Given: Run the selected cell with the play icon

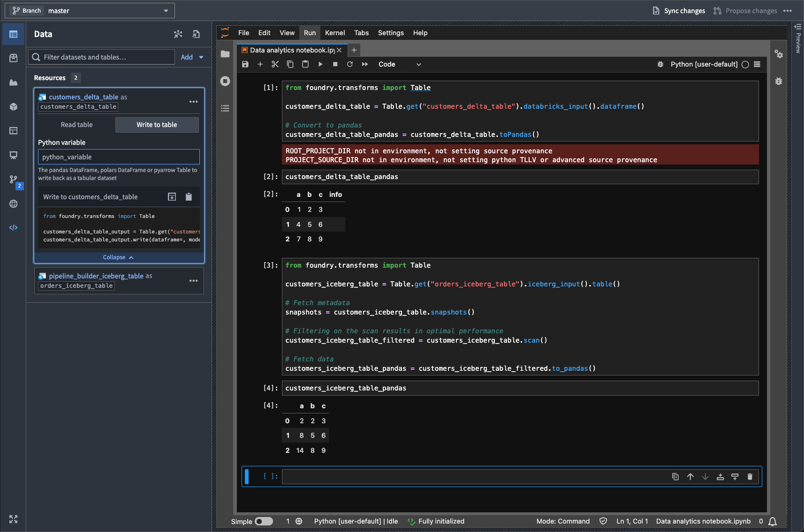Looking at the screenshot, I should click(x=321, y=64).
